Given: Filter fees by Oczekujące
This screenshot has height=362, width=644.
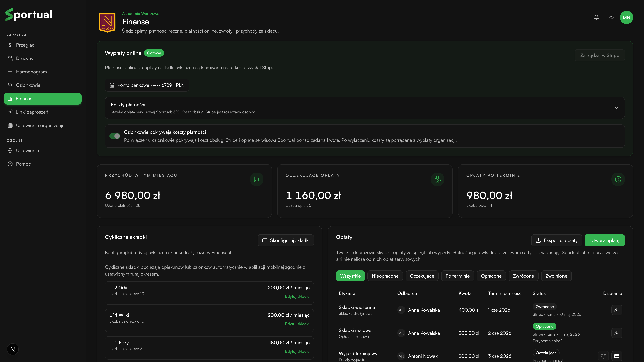Looking at the screenshot, I should tap(422, 276).
